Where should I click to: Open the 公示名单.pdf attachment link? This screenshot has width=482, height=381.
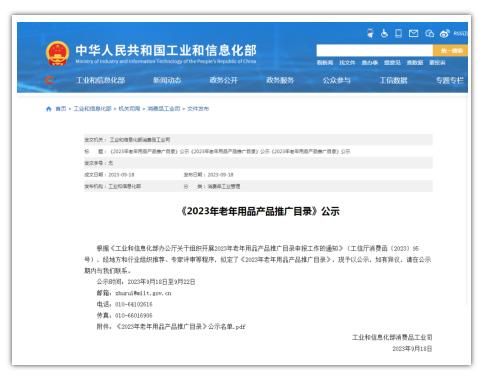pos(181,327)
